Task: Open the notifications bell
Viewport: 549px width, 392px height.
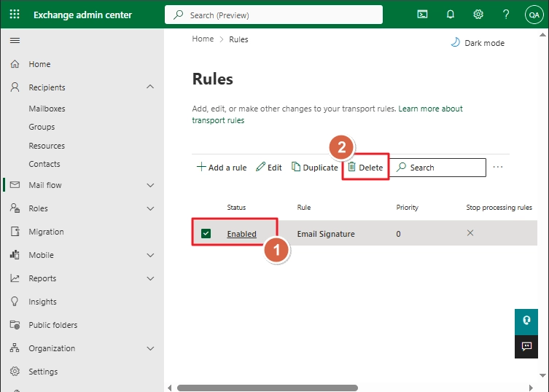Action: 451,15
